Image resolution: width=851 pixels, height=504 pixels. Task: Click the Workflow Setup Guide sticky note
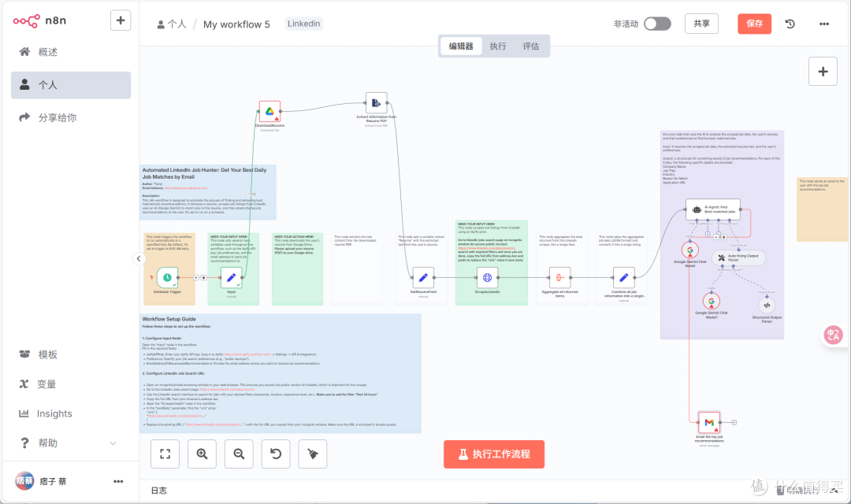point(280,373)
